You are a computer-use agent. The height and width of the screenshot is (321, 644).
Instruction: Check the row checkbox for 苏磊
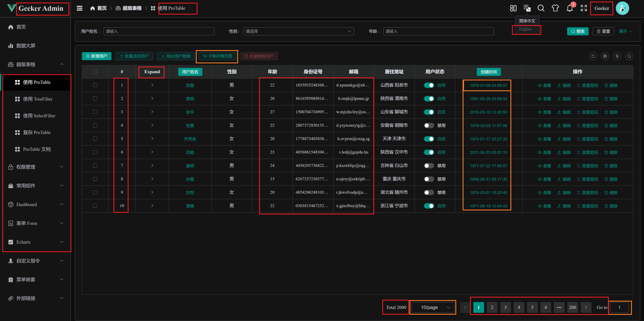[x=95, y=85]
